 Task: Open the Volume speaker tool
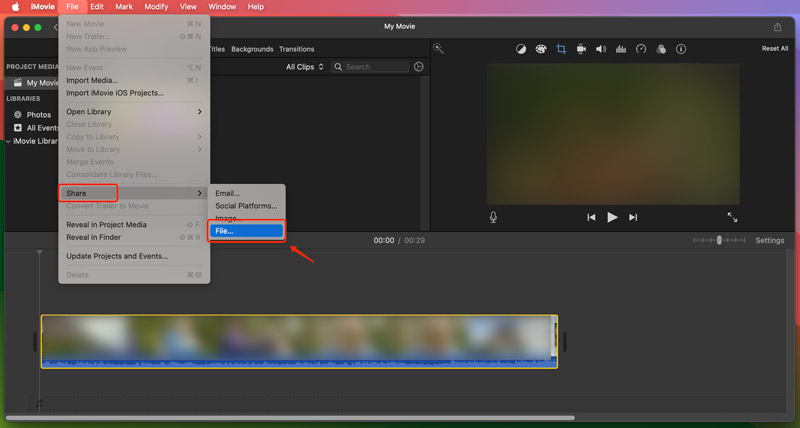point(601,49)
